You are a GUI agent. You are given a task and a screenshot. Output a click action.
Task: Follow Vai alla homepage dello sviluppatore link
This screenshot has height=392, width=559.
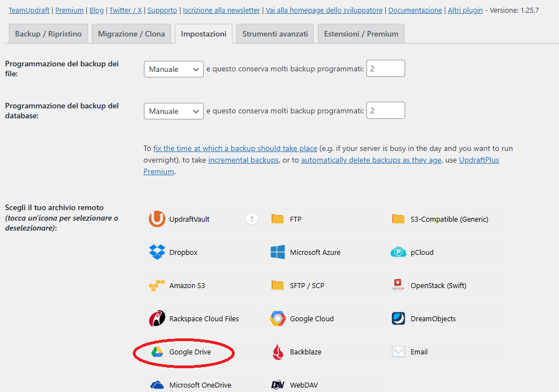click(324, 11)
